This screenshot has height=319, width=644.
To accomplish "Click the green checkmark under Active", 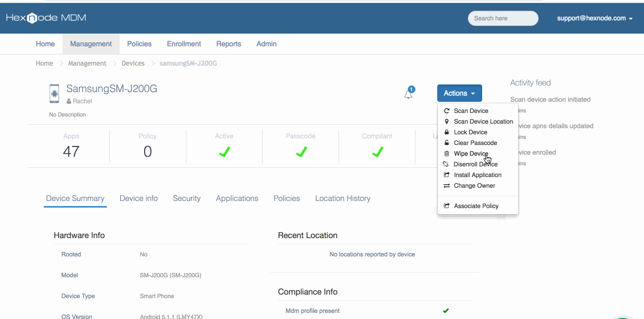I will pyautogui.click(x=225, y=152).
